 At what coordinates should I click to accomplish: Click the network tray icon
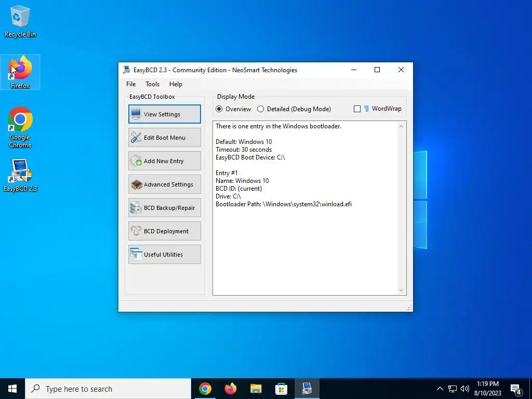(453, 389)
